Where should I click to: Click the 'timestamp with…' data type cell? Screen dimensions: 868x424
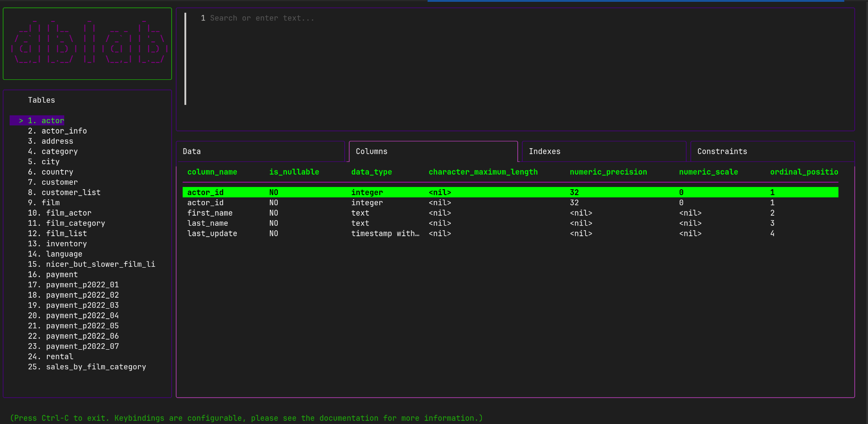(385, 233)
